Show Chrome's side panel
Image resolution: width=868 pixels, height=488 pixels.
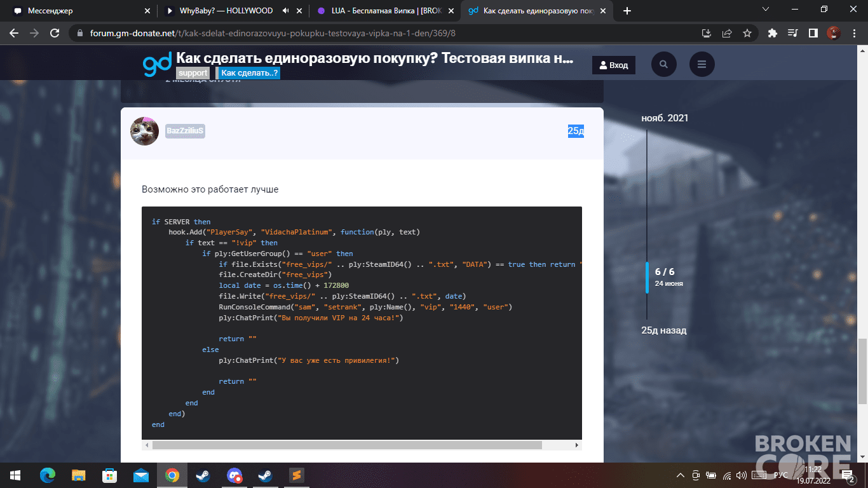[x=813, y=33]
